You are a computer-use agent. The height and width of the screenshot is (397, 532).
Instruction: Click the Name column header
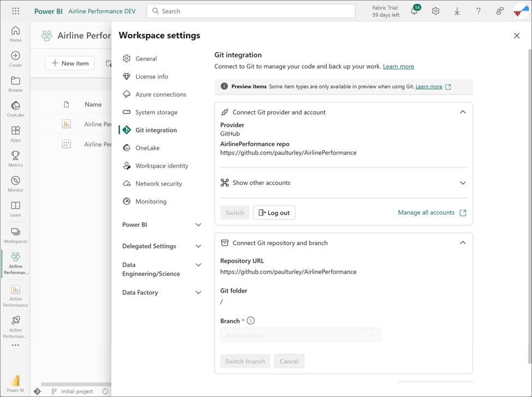(x=93, y=105)
